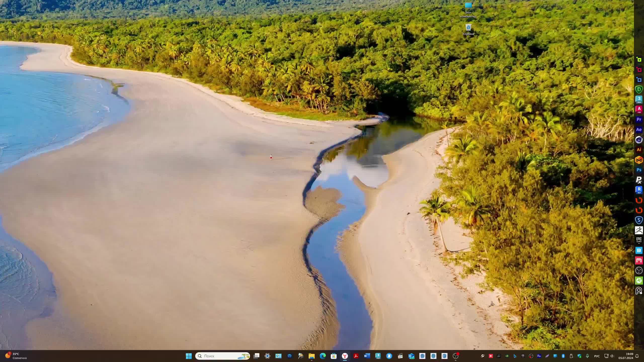Launch Epic Games from the side dock
Screen dimensions: 644x362
(x=639, y=240)
